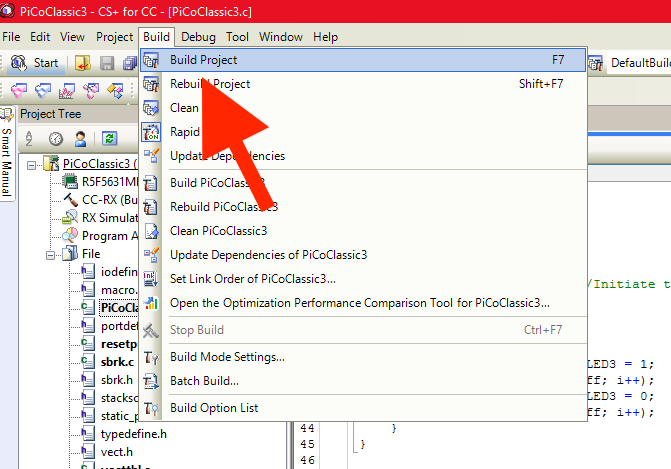Viewport: 671px width, 469px height.
Task: Click the Project Tree panel title
Action: click(50, 114)
